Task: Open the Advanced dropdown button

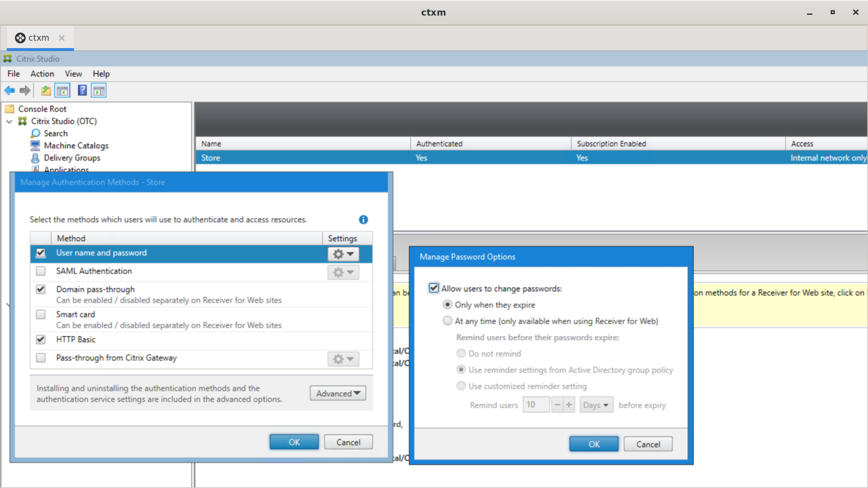Action: click(338, 393)
